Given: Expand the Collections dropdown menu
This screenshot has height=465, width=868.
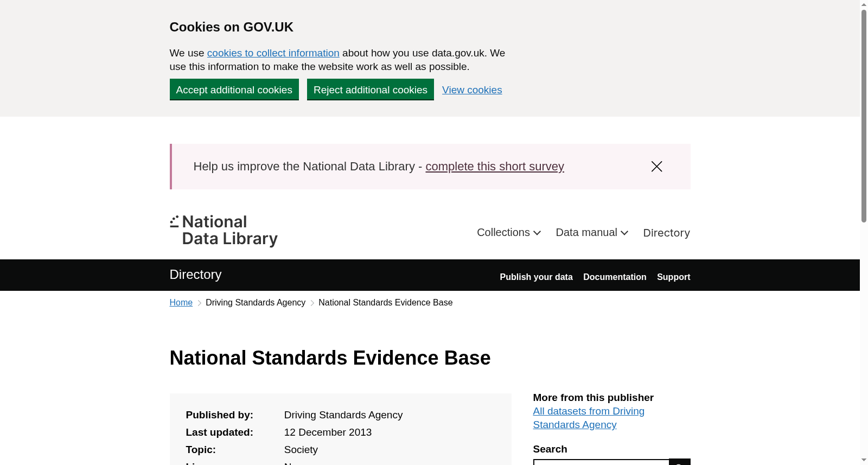Looking at the screenshot, I should tap(509, 233).
